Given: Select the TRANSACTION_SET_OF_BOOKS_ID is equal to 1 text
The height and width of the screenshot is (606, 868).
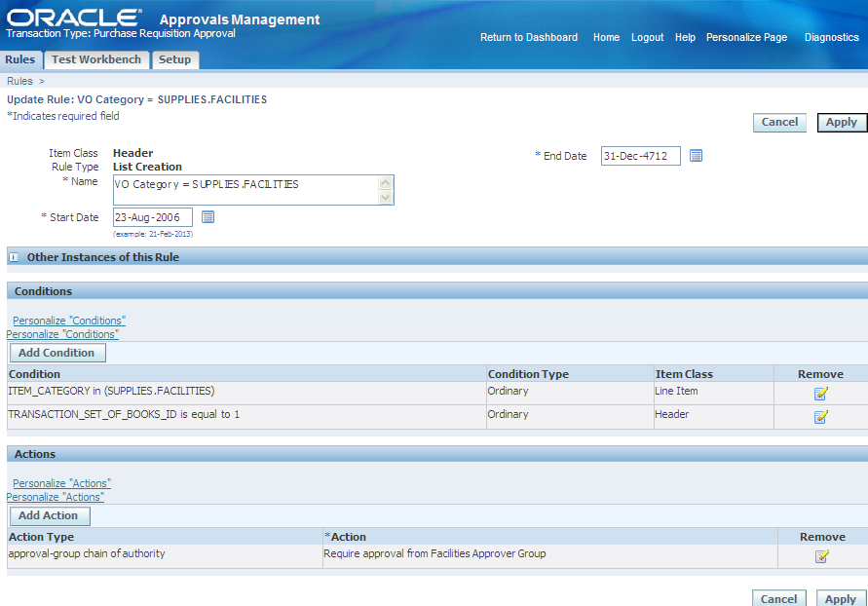Looking at the screenshot, I should [x=124, y=414].
